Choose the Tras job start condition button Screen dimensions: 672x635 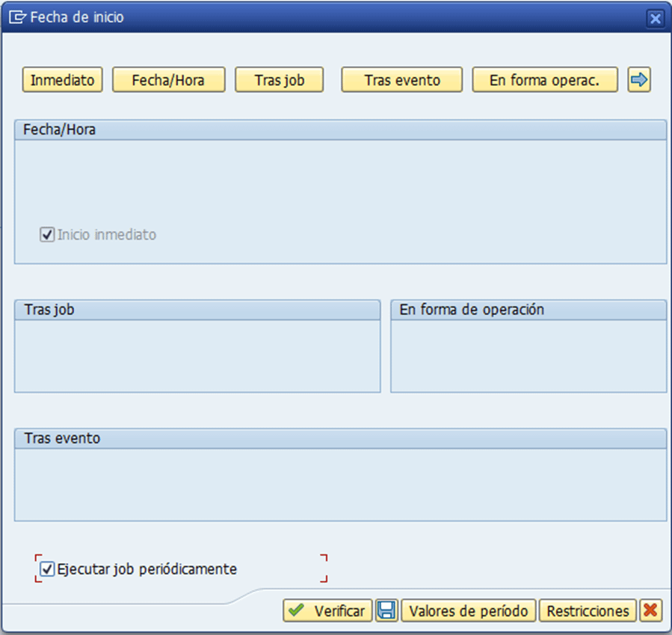tap(279, 80)
